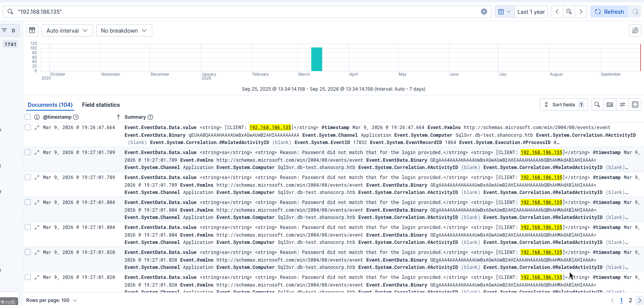The image size is (644, 305).
Task: Clear the search query text
Action: tap(484, 12)
